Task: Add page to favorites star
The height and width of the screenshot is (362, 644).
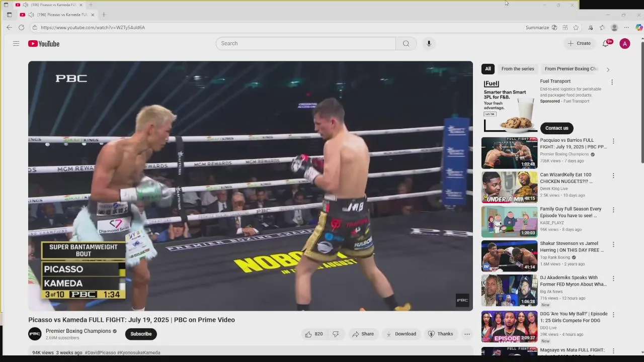Action: click(576, 28)
